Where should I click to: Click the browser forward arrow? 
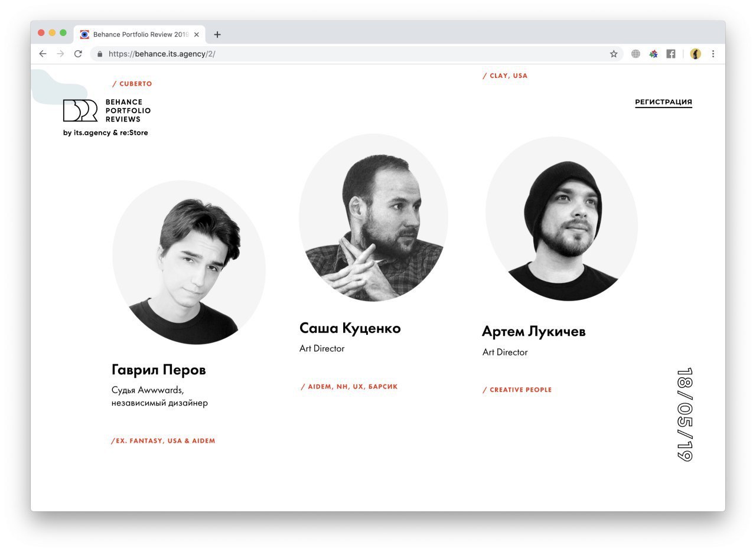60,54
